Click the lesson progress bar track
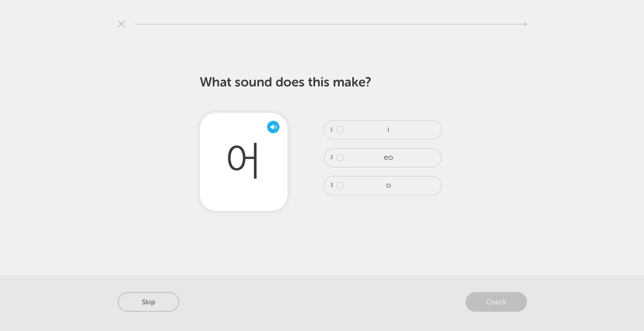 tap(329, 24)
